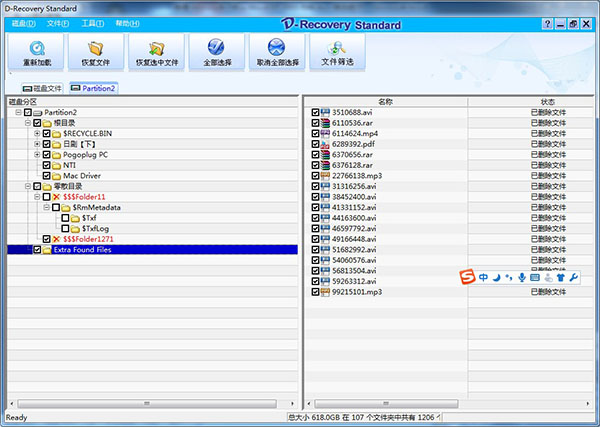Sort files by the 名称 column header
600x427 pixels.
385,102
